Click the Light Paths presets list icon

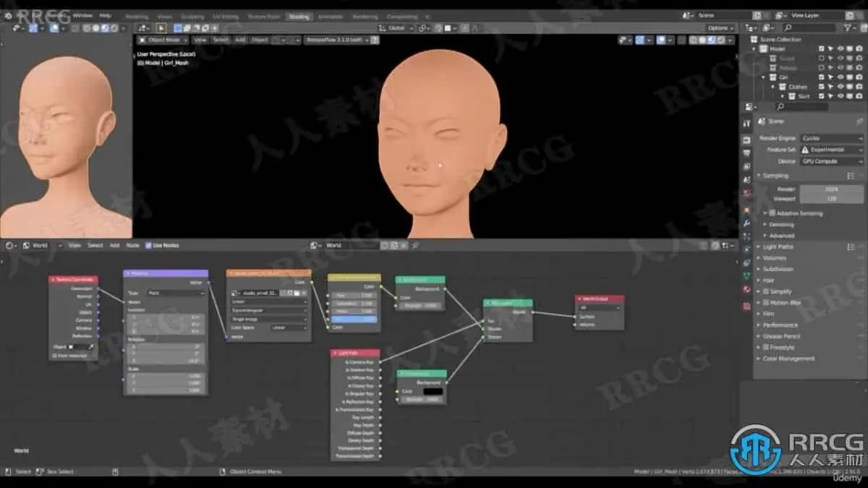851,247
